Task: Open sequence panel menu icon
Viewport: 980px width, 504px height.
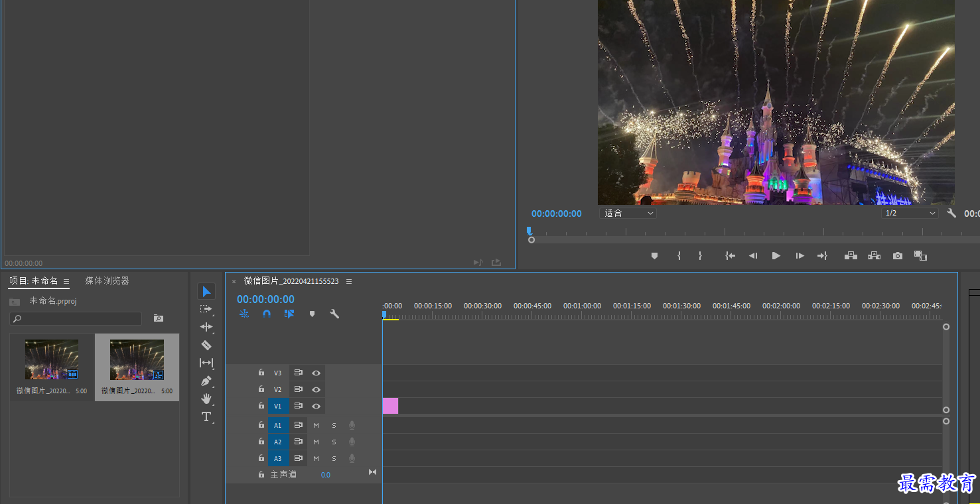Action: point(349,281)
